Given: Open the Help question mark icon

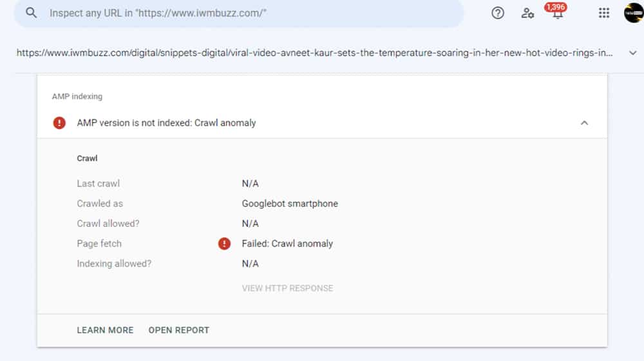Looking at the screenshot, I should tap(498, 13).
